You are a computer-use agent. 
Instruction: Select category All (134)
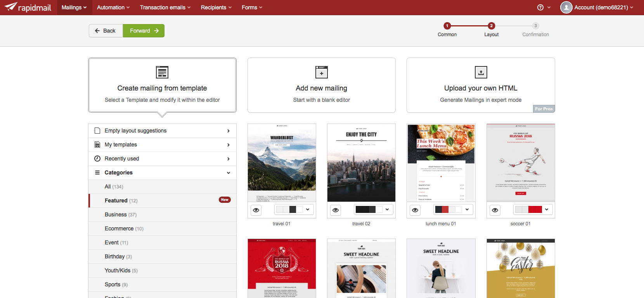point(163,186)
